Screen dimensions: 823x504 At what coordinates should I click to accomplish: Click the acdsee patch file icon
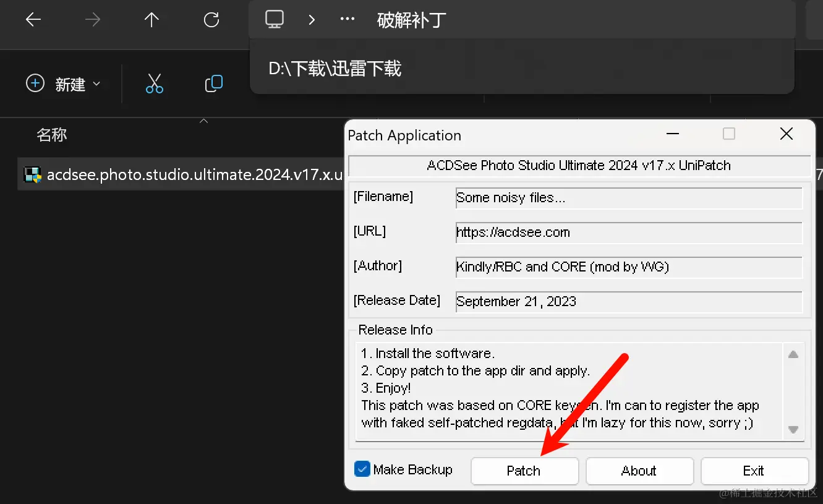pos(33,175)
